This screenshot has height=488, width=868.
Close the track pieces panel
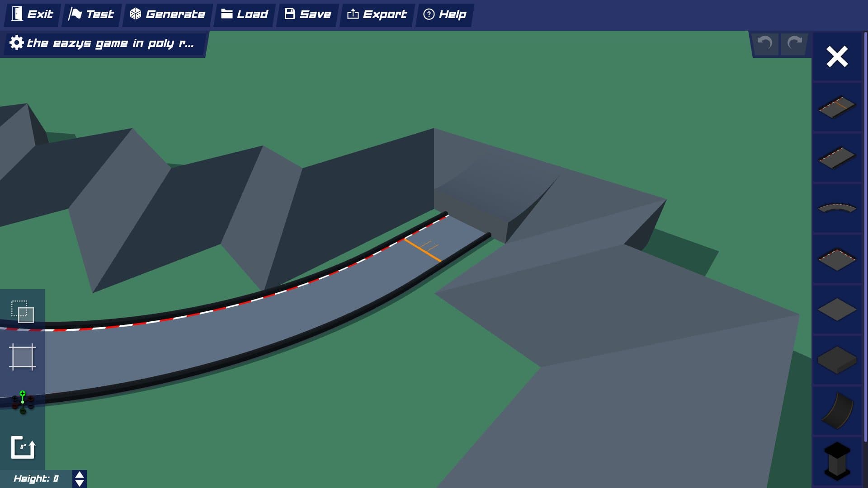[x=837, y=57]
